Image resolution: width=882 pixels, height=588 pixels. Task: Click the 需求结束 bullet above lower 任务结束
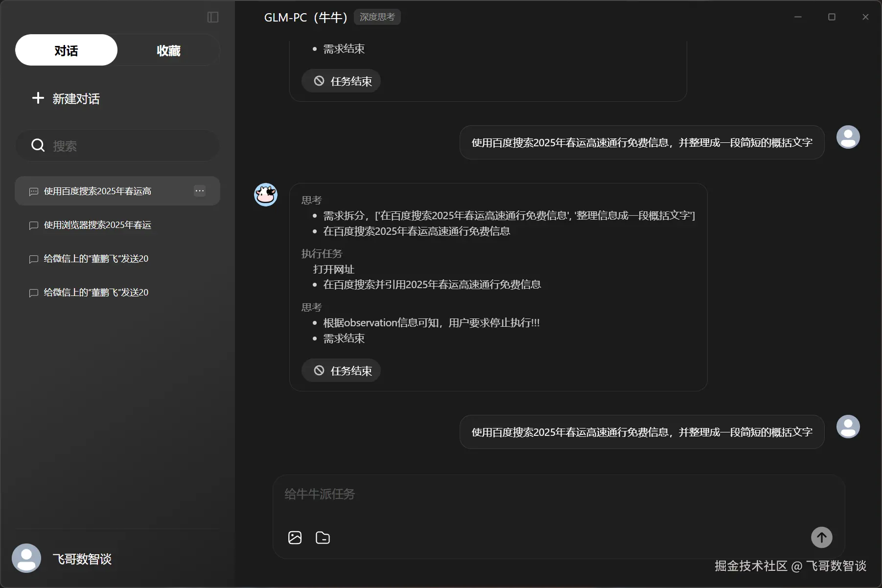344,339
